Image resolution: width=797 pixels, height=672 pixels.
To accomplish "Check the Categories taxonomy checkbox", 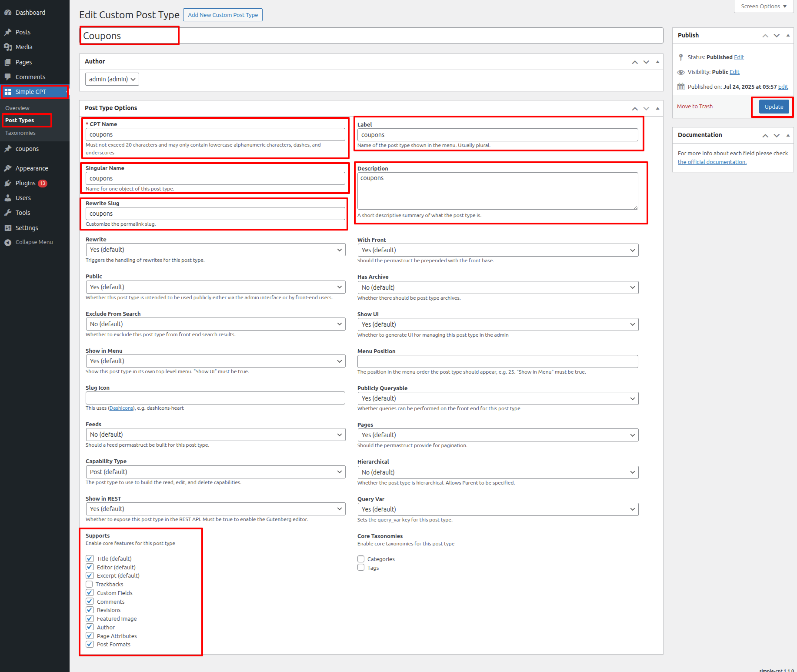I will point(361,559).
